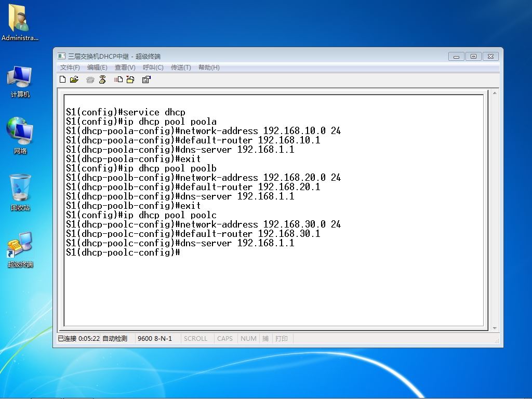Click 'default-router 192.168.20.1' line
Screen dimensions: 532x399
click(x=193, y=187)
